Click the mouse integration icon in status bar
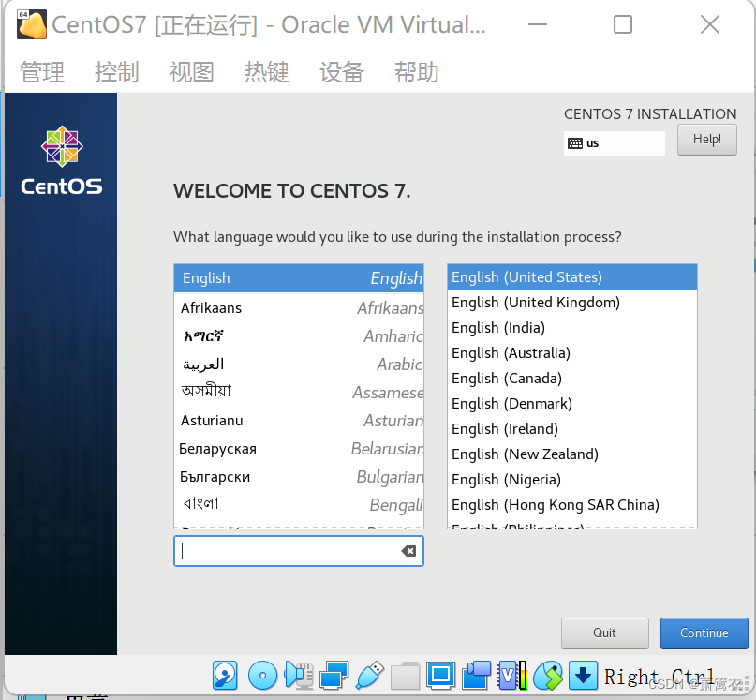The image size is (756, 700). pyautogui.click(x=549, y=675)
